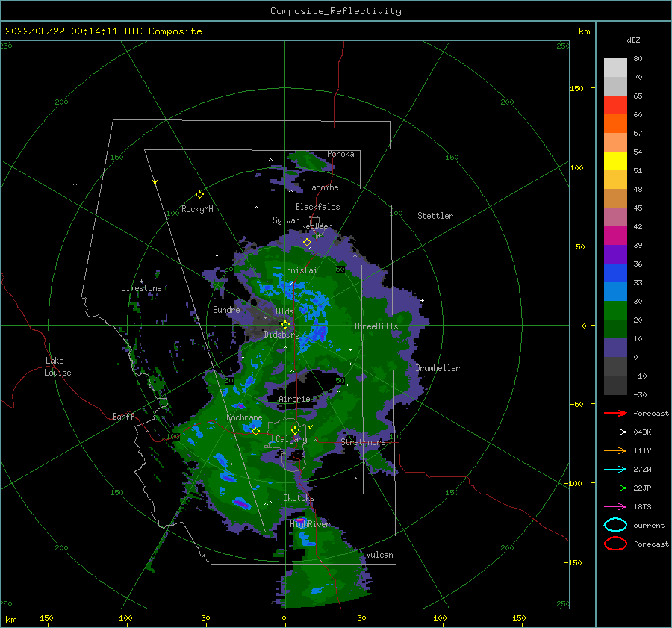Viewport: 672px width, 628px height.
Task: Click the RedDeer city label
Action: [317, 226]
